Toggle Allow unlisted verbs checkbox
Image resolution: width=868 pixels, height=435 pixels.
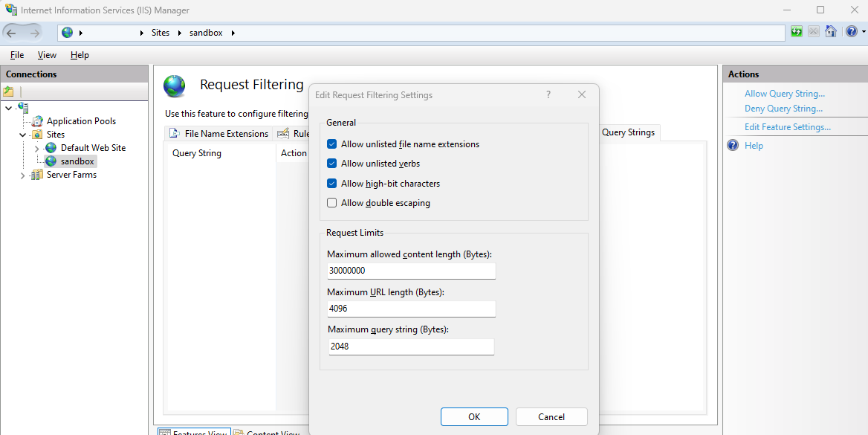[332, 164]
